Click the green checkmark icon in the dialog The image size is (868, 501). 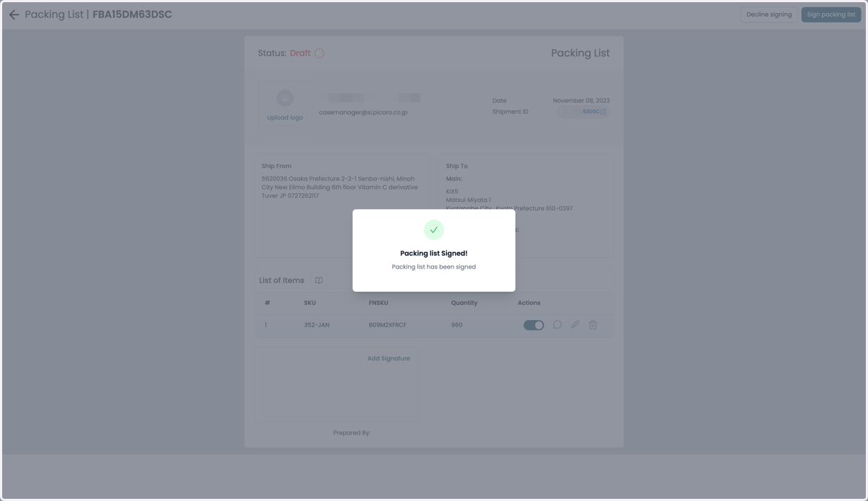click(434, 230)
